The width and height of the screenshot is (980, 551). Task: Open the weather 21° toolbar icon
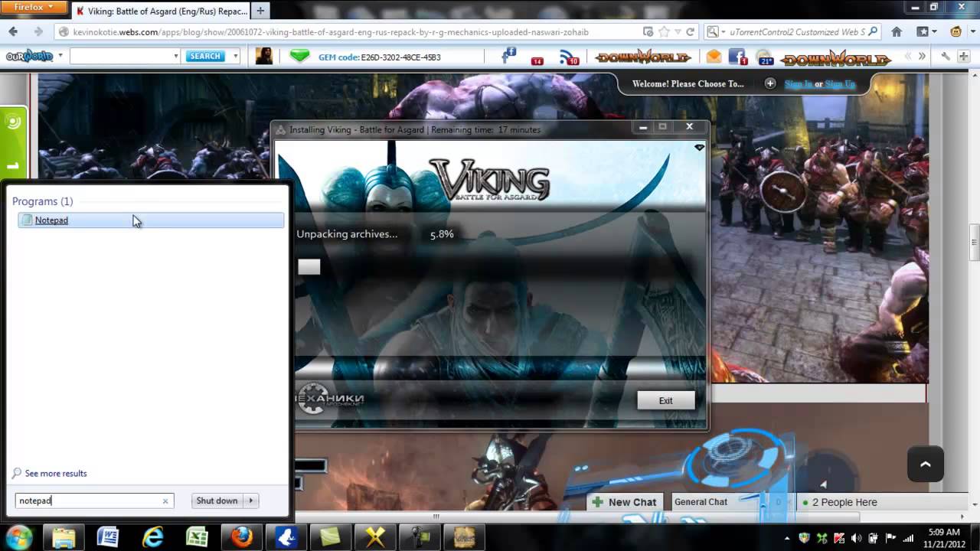(x=765, y=58)
